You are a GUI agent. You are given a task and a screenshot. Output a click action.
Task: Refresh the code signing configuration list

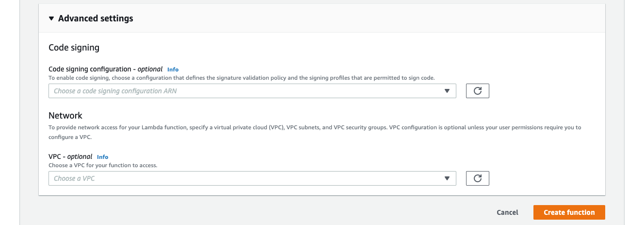coord(477,91)
